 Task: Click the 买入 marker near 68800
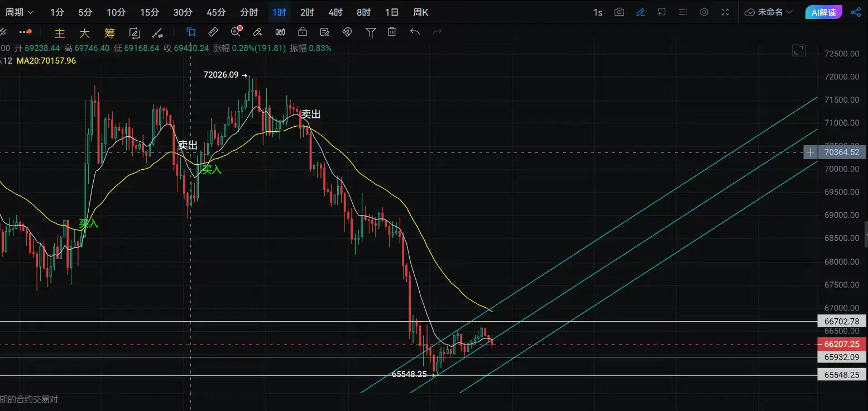pyautogui.click(x=88, y=223)
